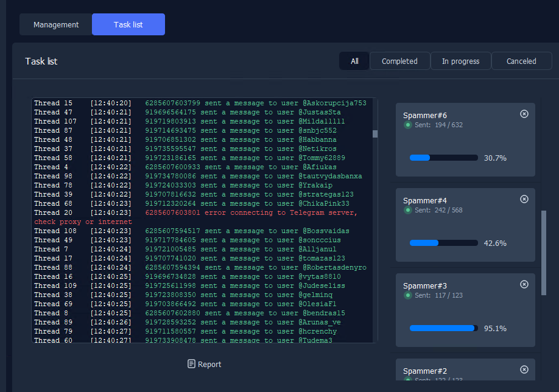The image size is (559, 392).
Task: Select the Task list tab
Action: [128, 24]
